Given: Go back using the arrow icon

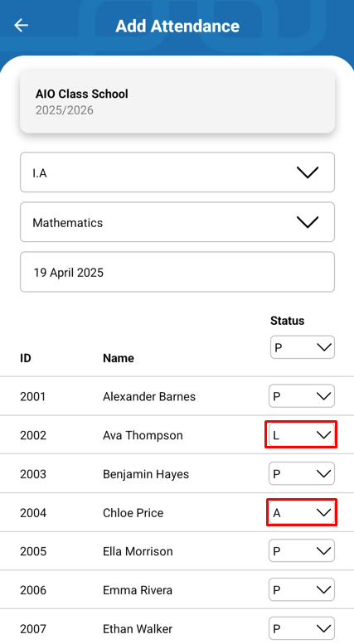Looking at the screenshot, I should point(21,26).
